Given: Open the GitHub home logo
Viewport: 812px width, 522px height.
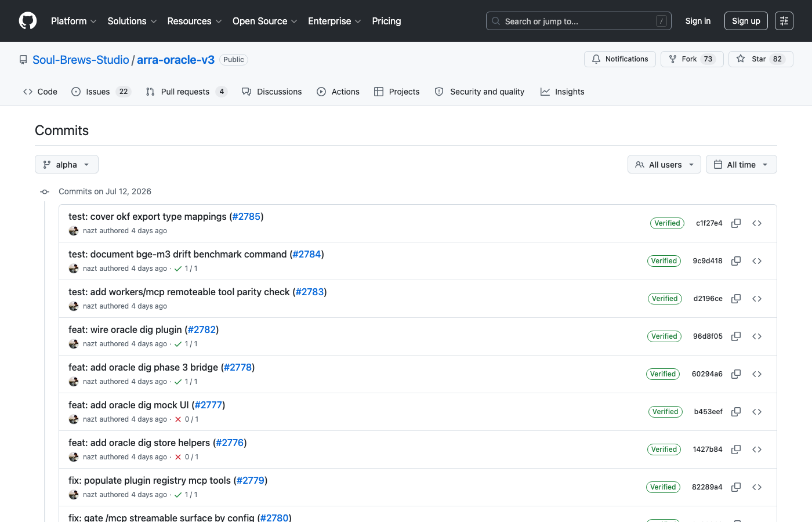Looking at the screenshot, I should (28, 21).
